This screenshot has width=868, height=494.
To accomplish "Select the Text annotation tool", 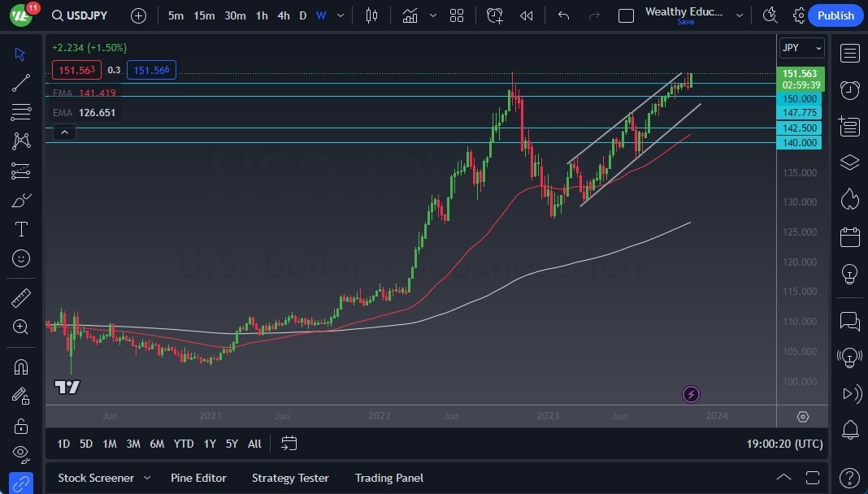I will coord(20,229).
